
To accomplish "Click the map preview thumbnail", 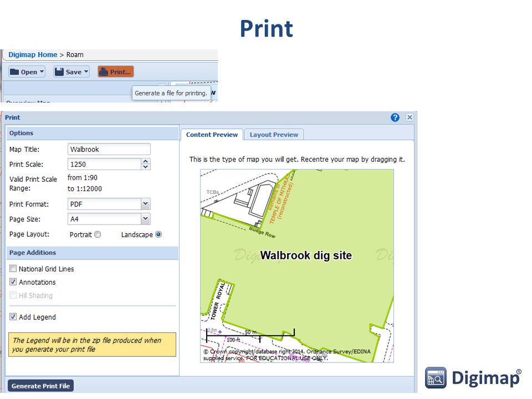I will point(297,266).
